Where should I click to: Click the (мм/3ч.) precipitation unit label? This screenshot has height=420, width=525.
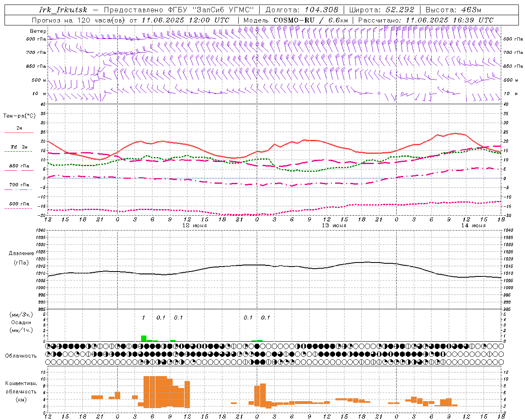pyautogui.click(x=21, y=315)
